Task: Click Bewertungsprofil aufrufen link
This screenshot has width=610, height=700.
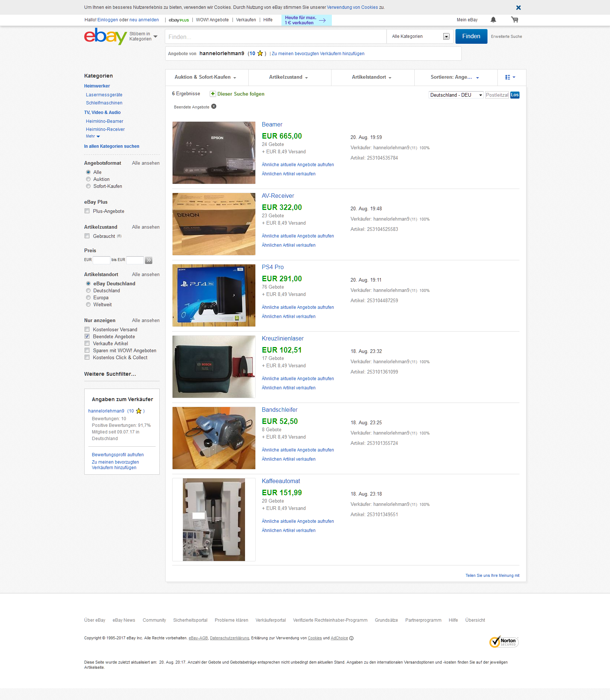Action: coord(118,455)
